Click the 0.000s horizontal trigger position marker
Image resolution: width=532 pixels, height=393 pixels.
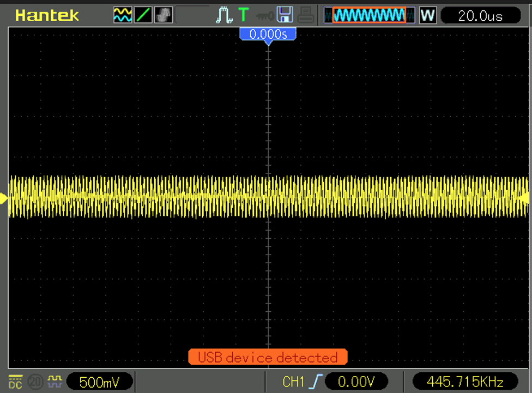point(268,34)
